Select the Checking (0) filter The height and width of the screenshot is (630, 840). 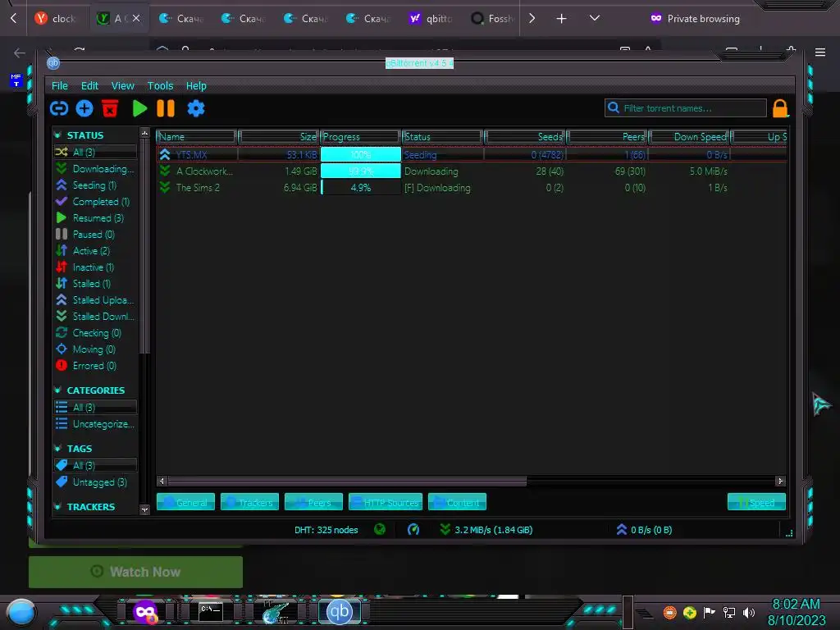tap(95, 333)
